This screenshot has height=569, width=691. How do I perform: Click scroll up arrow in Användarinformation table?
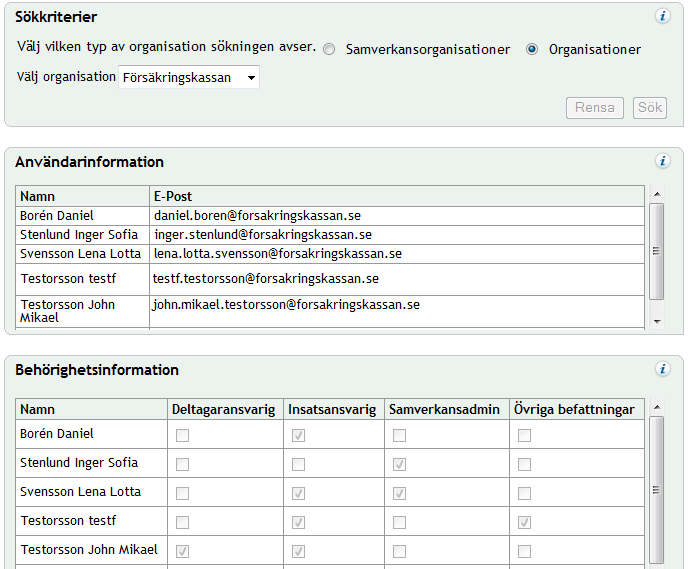[657, 194]
